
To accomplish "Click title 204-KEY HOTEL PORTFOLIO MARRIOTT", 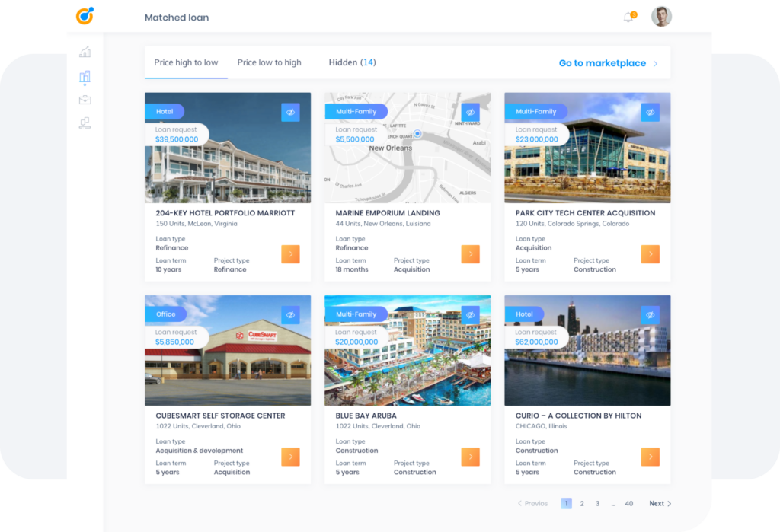I will (x=225, y=213).
